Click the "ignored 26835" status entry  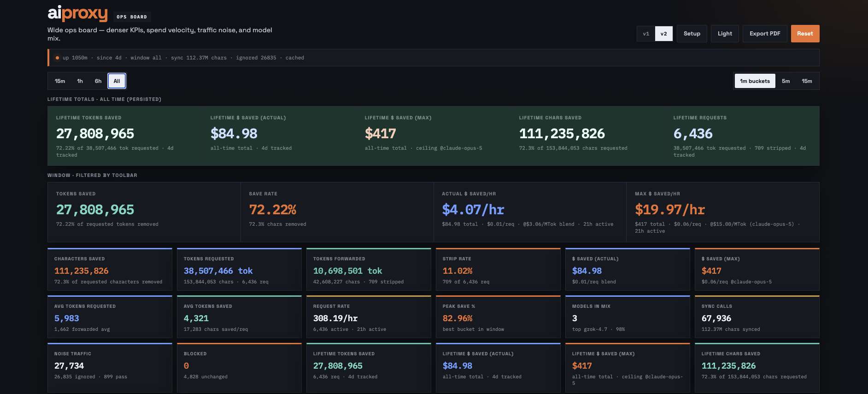(256, 58)
